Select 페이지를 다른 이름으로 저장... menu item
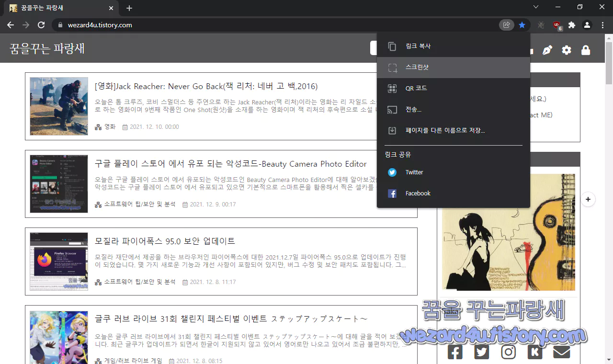The width and height of the screenshot is (613, 364). pyautogui.click(x=454, y=131)
